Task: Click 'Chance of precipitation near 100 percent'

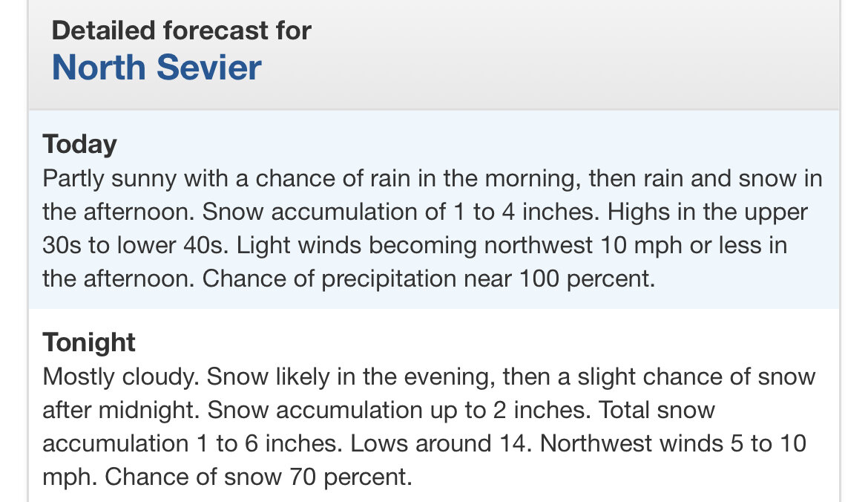Action: click(429, 278)
